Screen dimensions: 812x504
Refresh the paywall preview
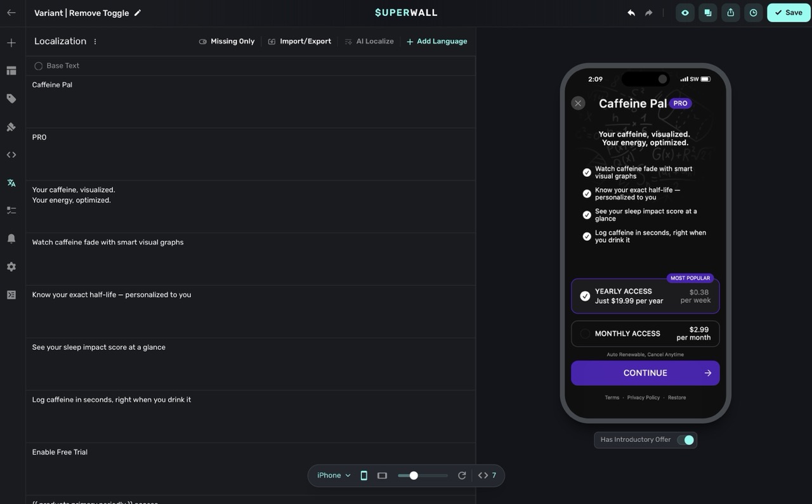[462, 475]
